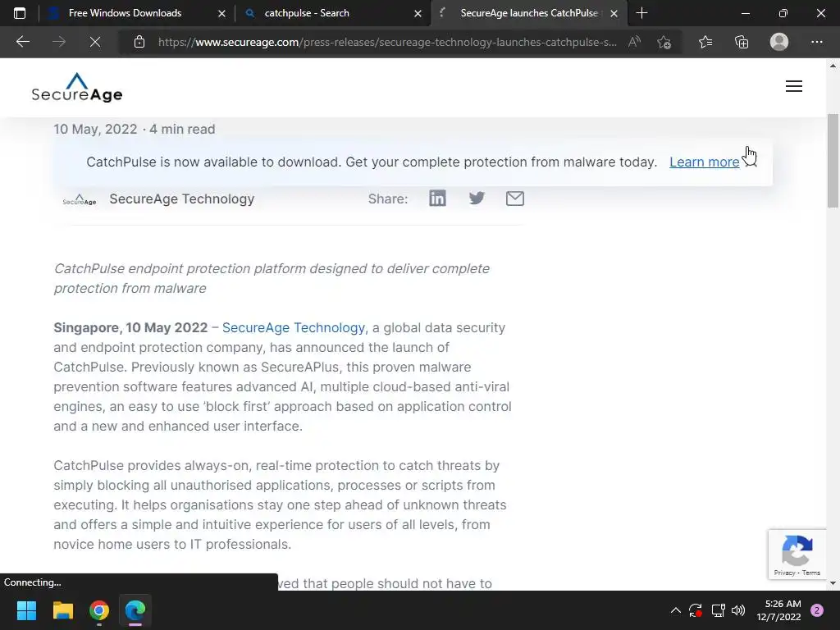Open network settings tray icon
840x630 pixels.
718,610
